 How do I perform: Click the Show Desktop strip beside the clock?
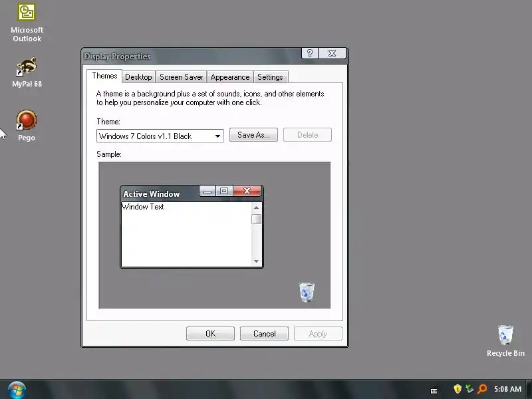point(529,390)
